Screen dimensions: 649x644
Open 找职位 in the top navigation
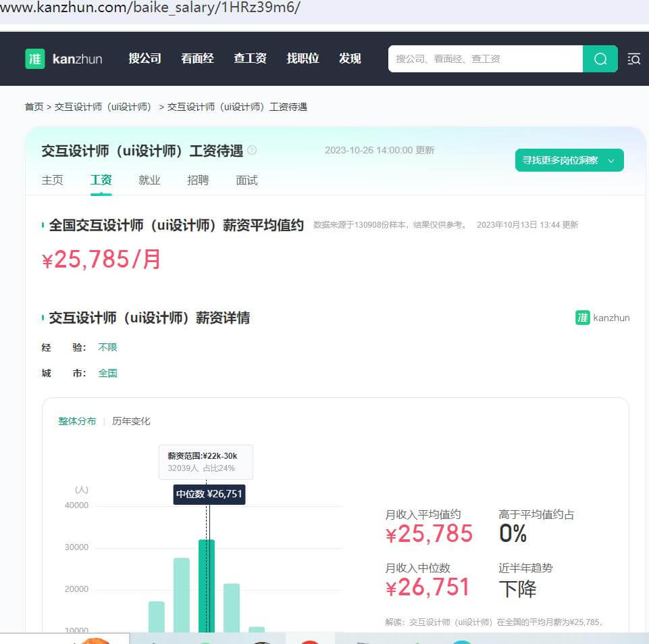(x=303, y=58)
